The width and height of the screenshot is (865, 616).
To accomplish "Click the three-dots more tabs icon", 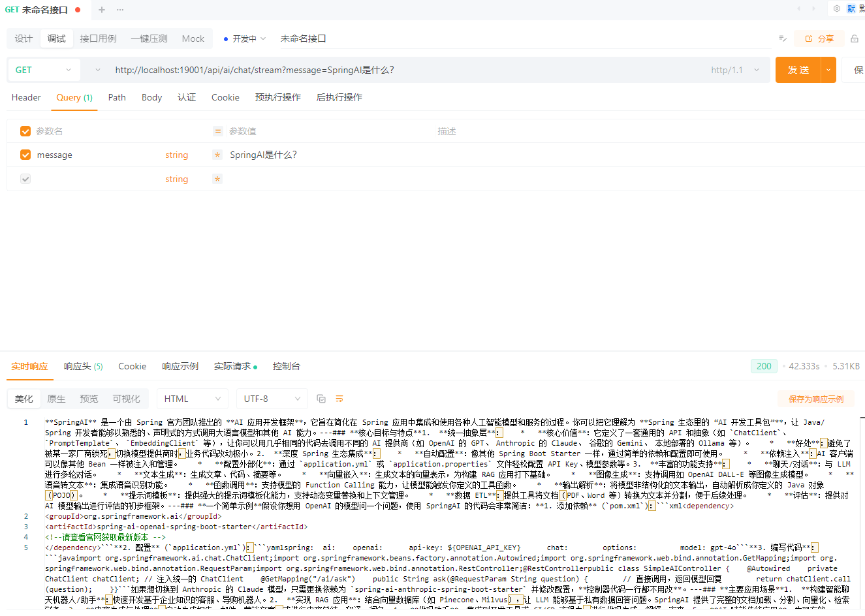I will click(120, 10).
